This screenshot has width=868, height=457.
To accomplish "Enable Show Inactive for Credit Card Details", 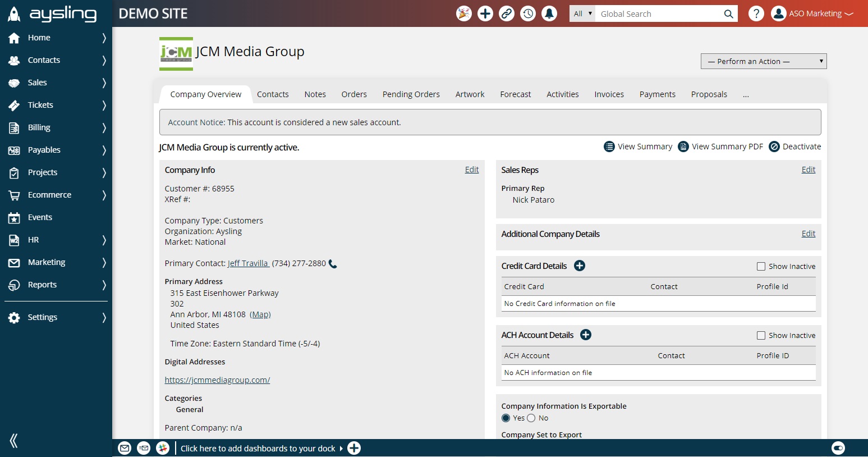I will (761, 267).
